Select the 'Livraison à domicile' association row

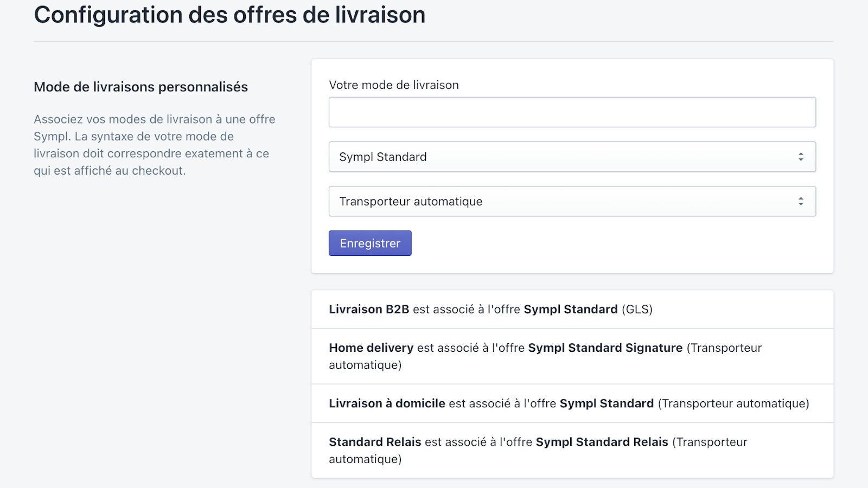572,403
